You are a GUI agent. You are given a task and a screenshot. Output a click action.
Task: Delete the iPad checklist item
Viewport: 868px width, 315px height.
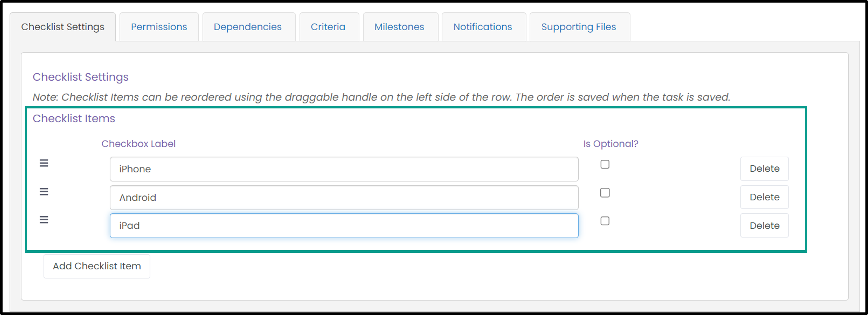764,225
